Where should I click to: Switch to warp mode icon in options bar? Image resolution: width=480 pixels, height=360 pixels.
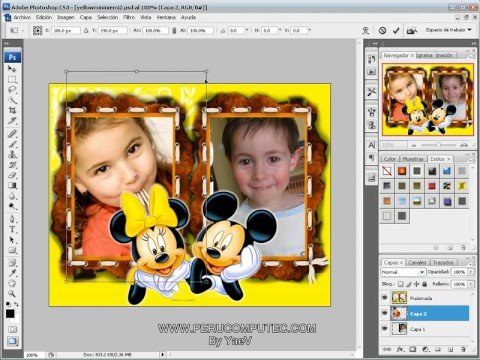[x=366, y=31]
